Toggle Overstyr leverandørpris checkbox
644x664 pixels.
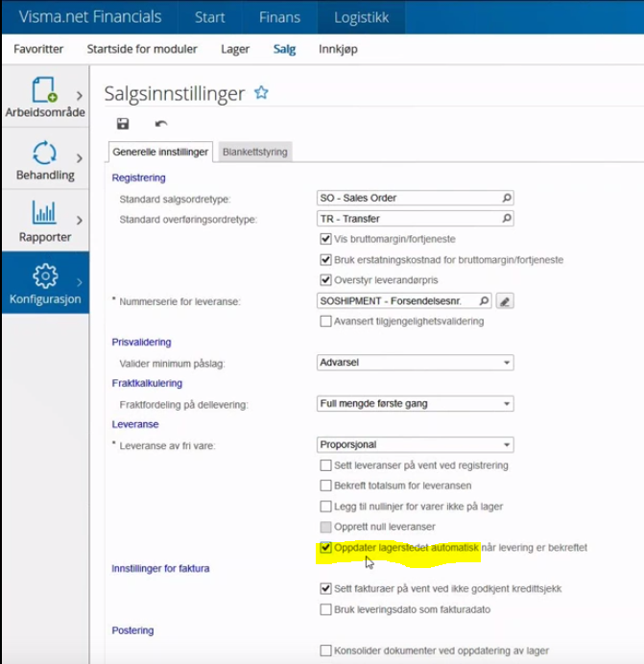coord(325,280)
